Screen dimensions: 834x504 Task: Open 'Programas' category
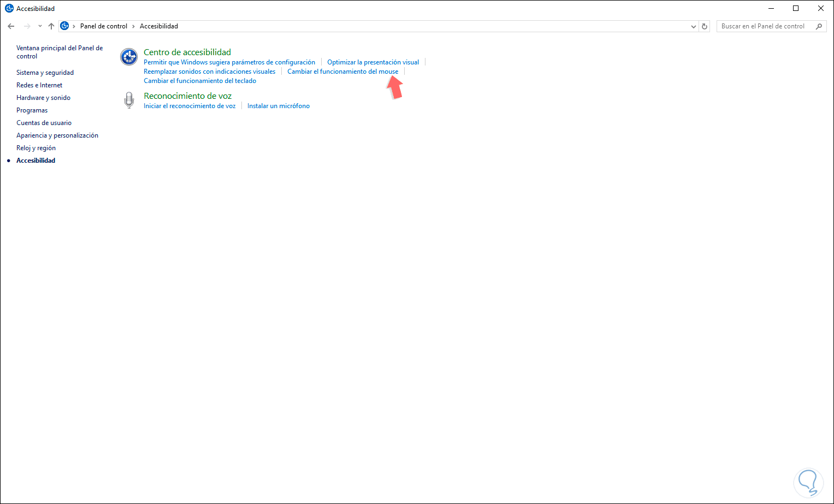[32, 110]
